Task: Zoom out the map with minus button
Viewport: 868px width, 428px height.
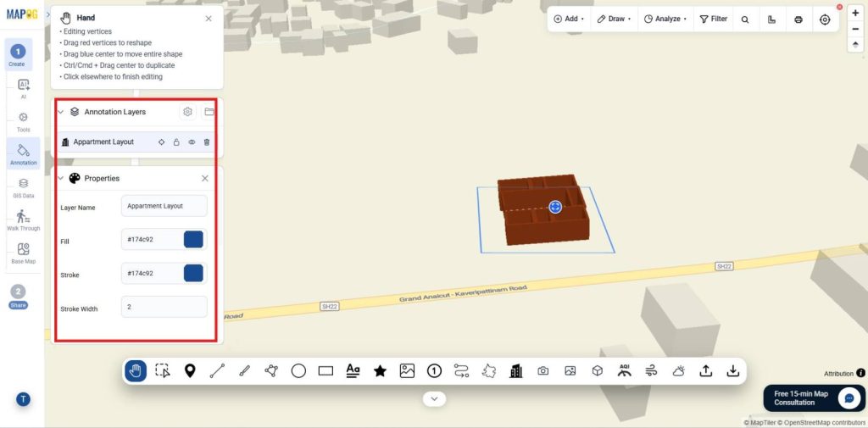Action: click(x=855, y=29)
